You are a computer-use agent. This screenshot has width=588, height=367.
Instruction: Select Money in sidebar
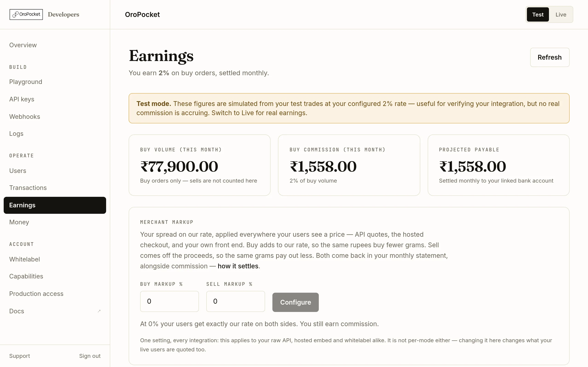point(19,222)
